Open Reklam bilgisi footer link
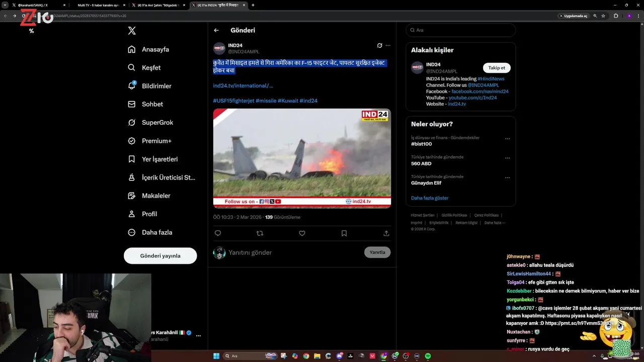 click(x=466, y=223)
